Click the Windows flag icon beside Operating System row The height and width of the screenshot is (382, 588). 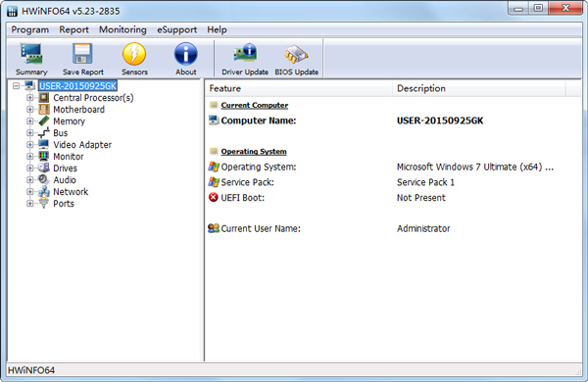tap(214, 167)
